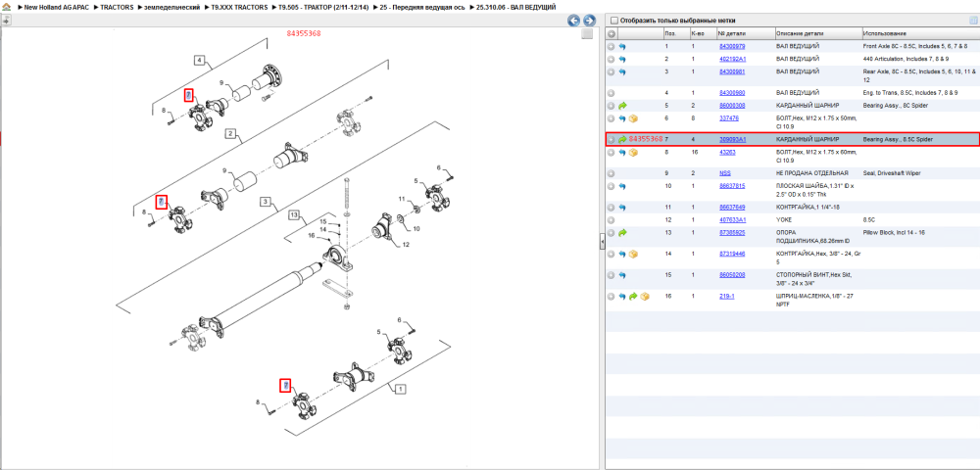The image size is (980, 470).
Task: Click the plus icon in the table header
Action: tap(612, 33)
